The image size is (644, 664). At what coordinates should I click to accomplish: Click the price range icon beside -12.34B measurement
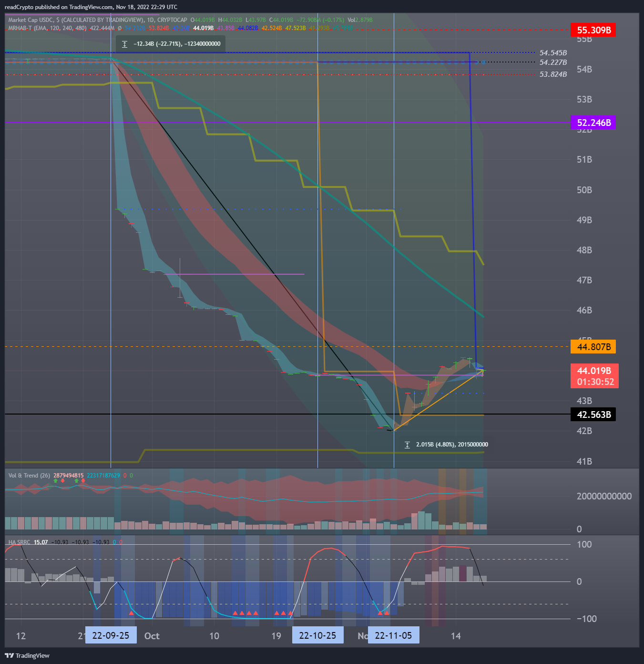[x=124, y=44]
